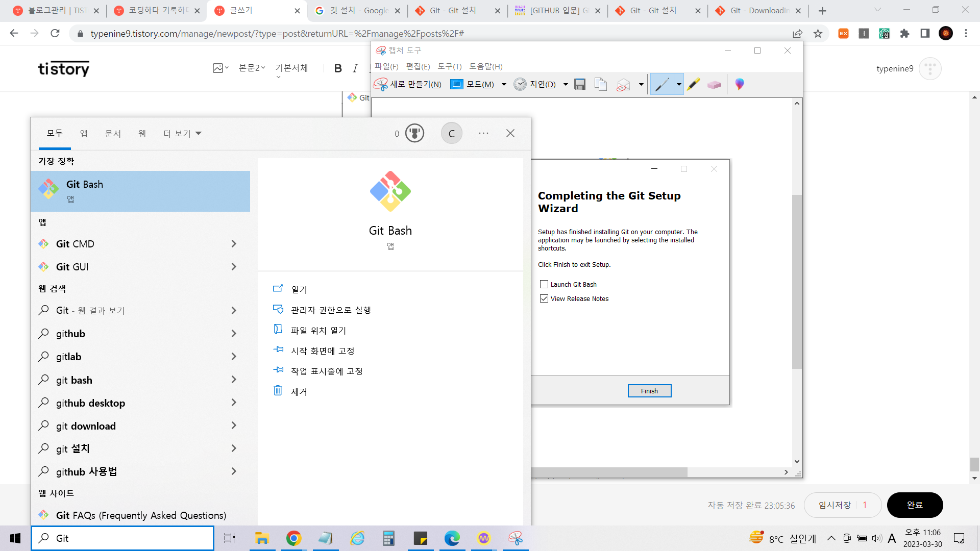Check the Launch Git Bash checkbox

tap(544, 284)
